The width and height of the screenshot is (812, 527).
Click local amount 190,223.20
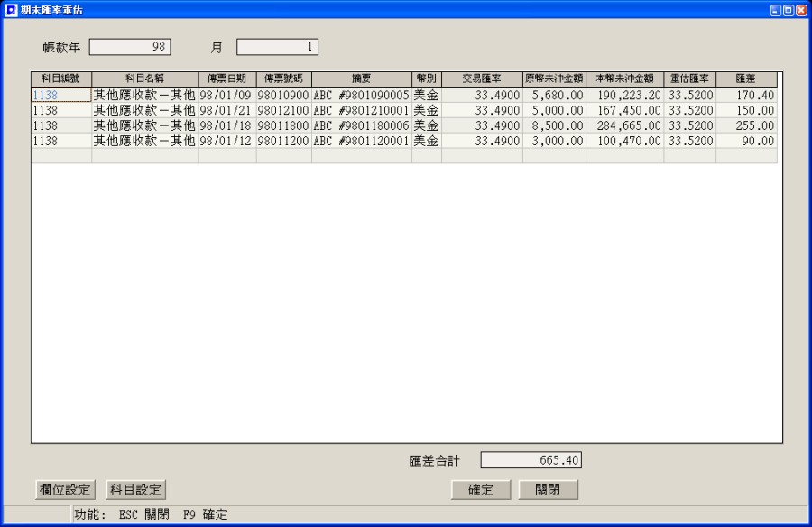pyautogui.click(x=624, y=96)
